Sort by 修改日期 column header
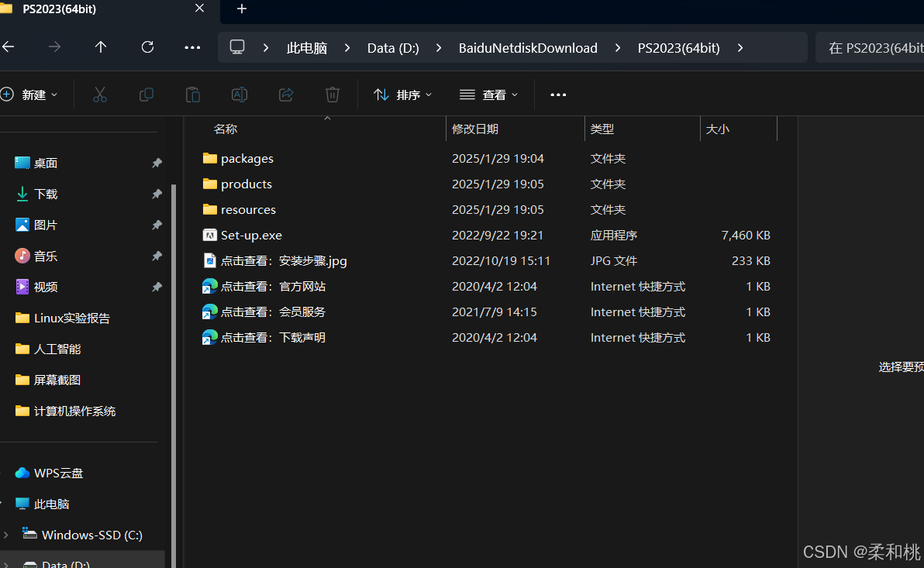924x568 pixels. click(475, 129)
